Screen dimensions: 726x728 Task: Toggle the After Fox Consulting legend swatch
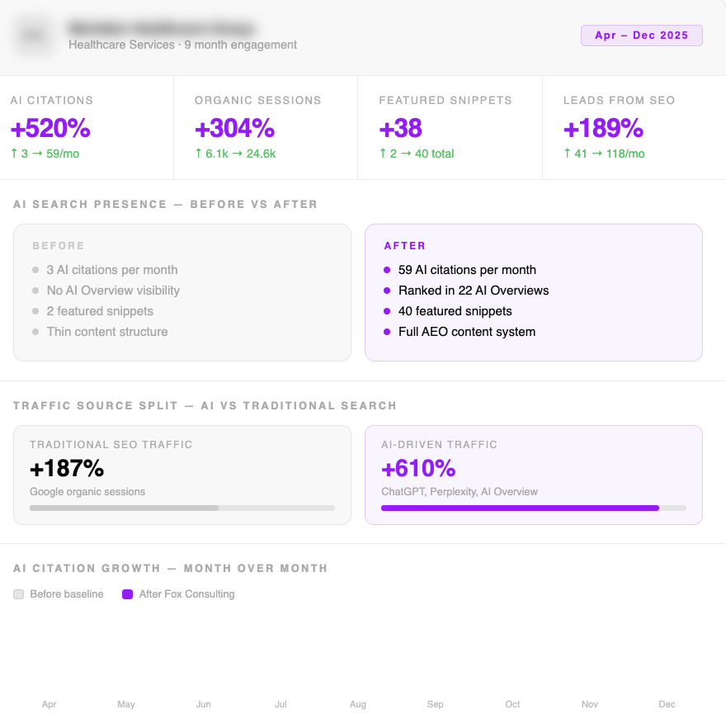pyautogui.click(x=128, y=594)
